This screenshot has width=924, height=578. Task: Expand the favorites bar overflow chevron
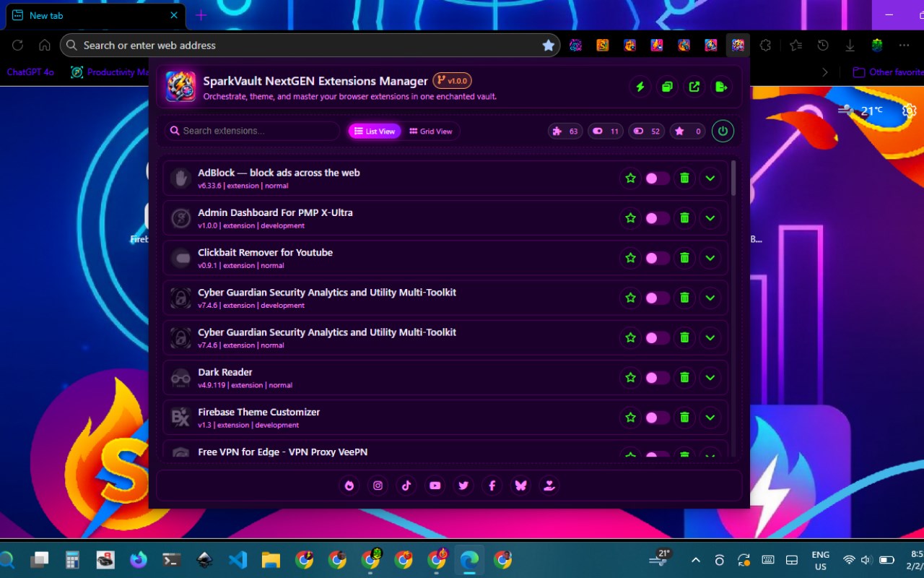(x=825, y=72)
